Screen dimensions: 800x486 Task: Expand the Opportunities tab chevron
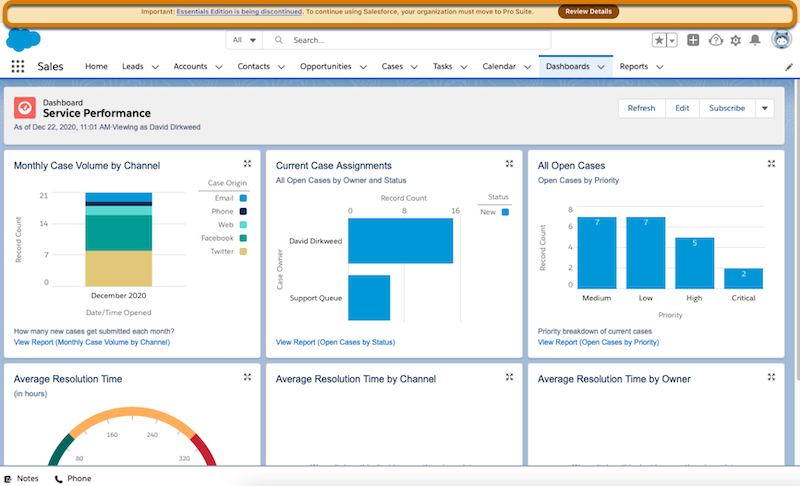363,67
